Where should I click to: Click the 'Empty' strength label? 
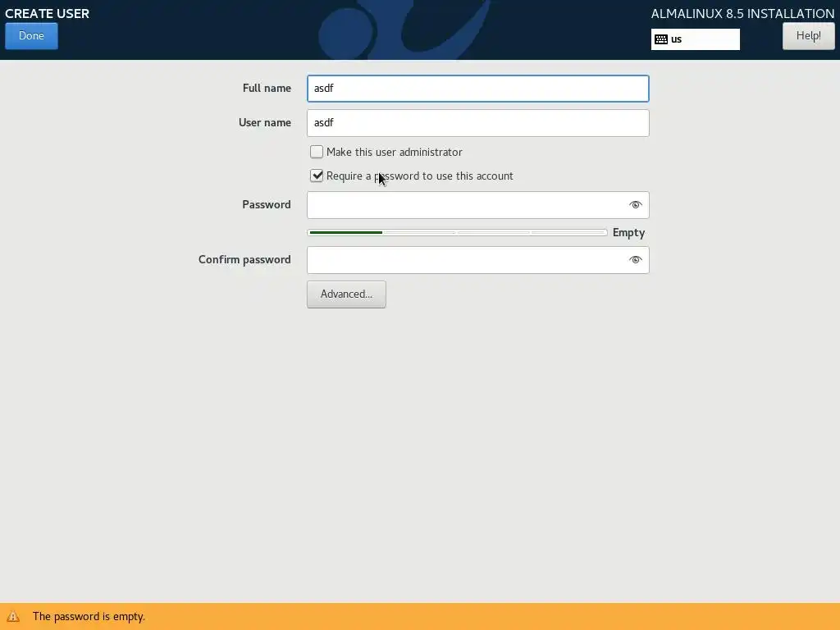628,232
